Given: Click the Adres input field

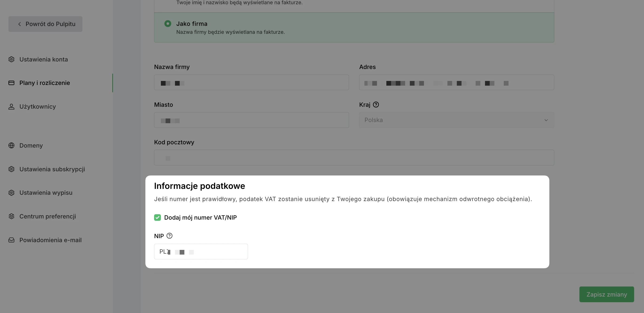Looking at the screenshot, I should click(x=456, y=82).
